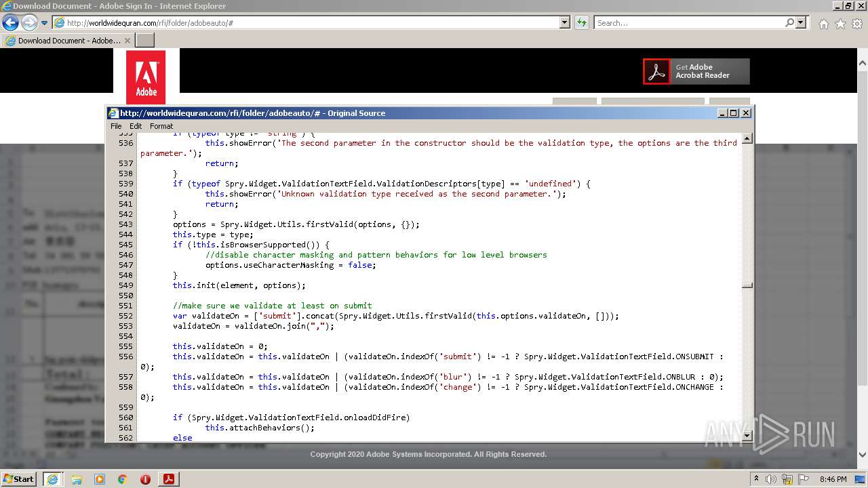Open a new blank tab
The height and width of the screenshot is (488, 868).
(x=144, y=41)
